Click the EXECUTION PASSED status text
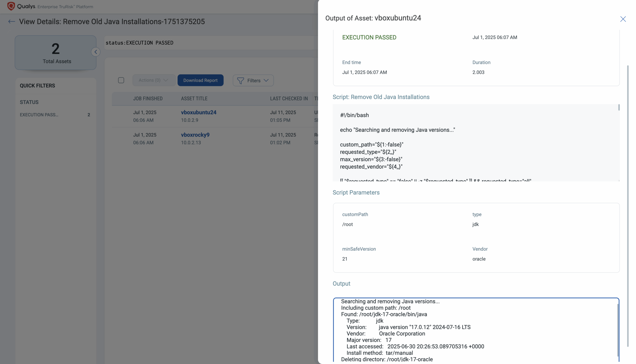Screen dimensions: 636x364 369,38
